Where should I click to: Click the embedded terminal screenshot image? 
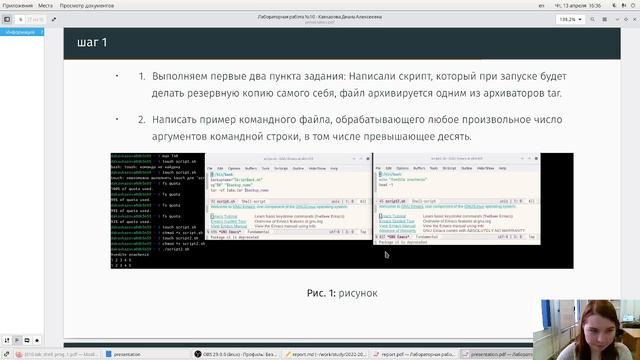342,211
